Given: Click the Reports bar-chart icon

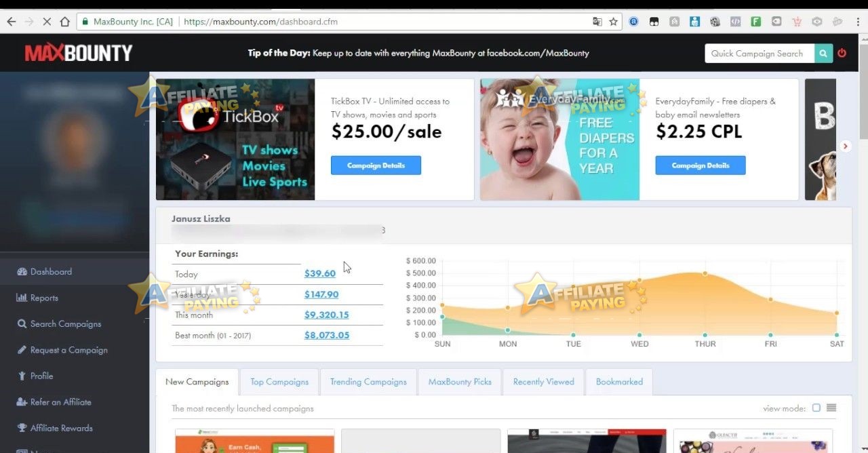Looking at the screenshot, I should 22,298.
